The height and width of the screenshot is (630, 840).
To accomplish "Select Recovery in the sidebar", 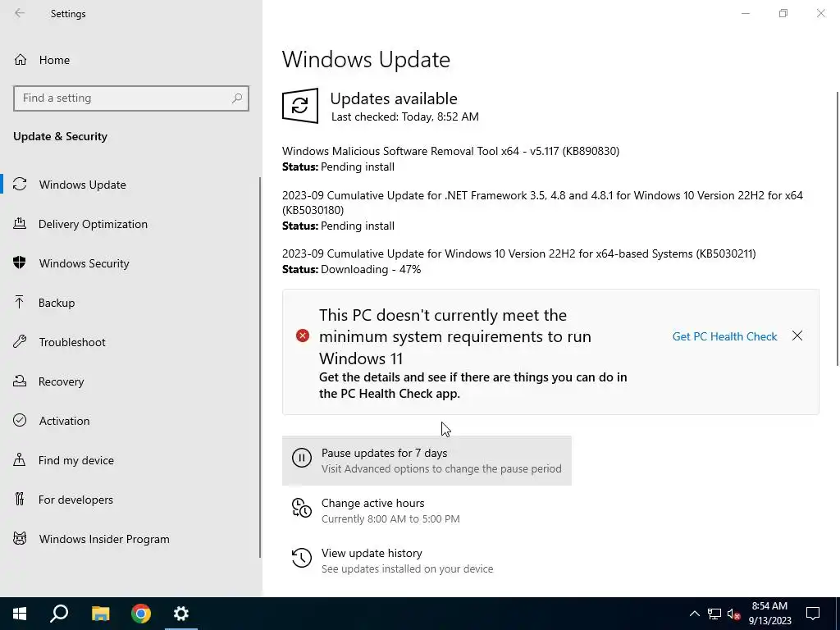I will pos(61,381).
